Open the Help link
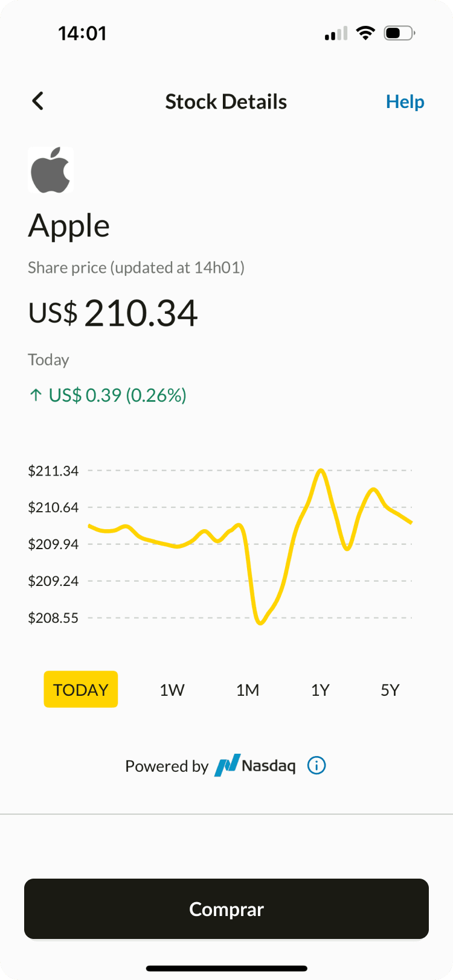The image size is (453, 980). (405, 101)
